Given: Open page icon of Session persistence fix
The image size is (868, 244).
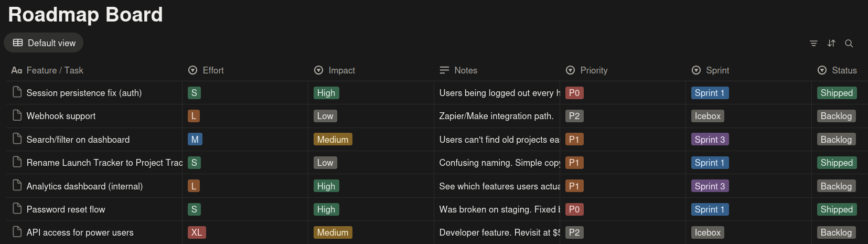Looking at the screenshot, I should pyautogui.click(x=17, y=92).
